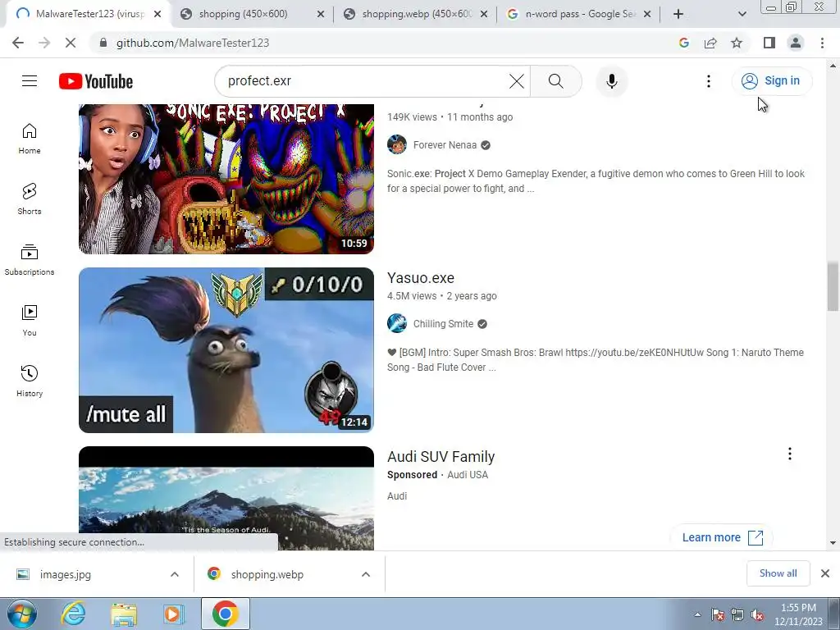840x630 pixels.
Task: Expand options for images.jpg download
Action: 175,574
